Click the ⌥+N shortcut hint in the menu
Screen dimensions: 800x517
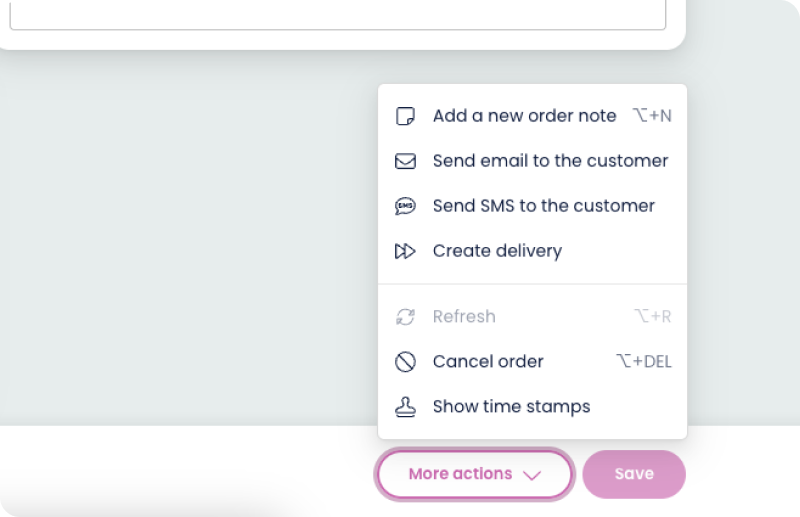652,116
